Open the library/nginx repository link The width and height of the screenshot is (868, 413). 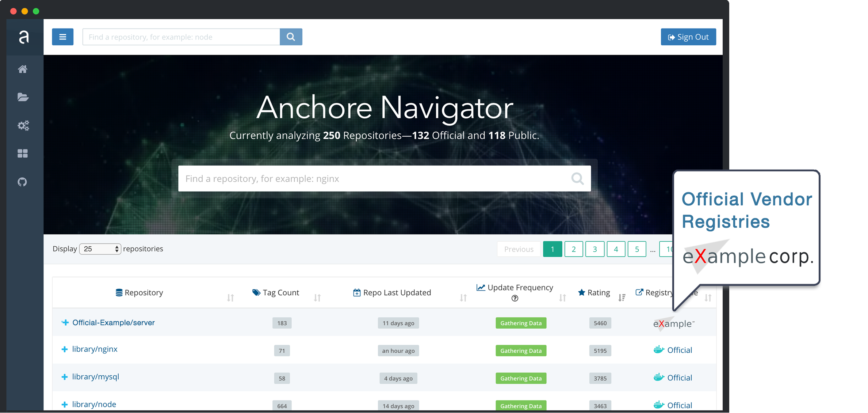pos(95,349)
